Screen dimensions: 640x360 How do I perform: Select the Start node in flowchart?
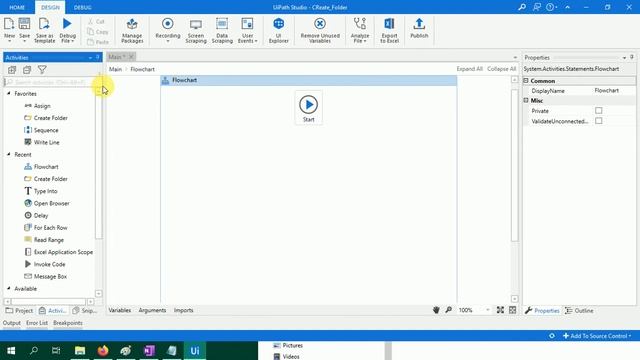[x=309, y=108]
